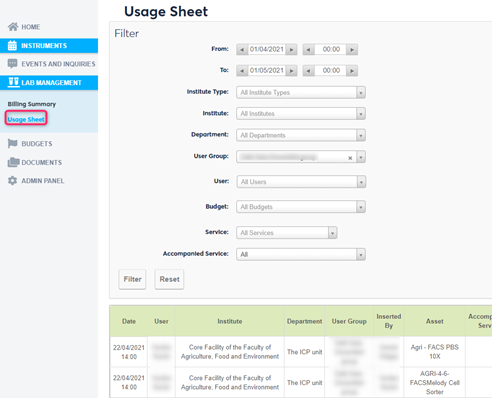
Task: Go to Home in sidebar
Action: (x=31, y=27)
